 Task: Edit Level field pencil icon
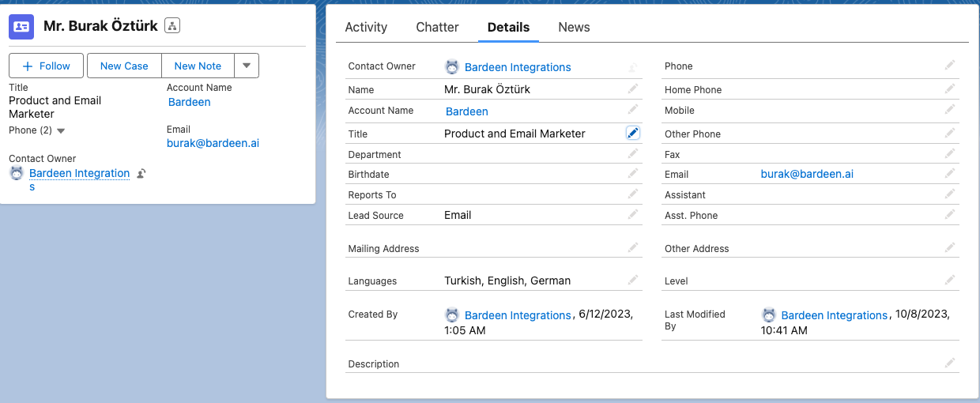pyautogui.click(x=950, y=280)
